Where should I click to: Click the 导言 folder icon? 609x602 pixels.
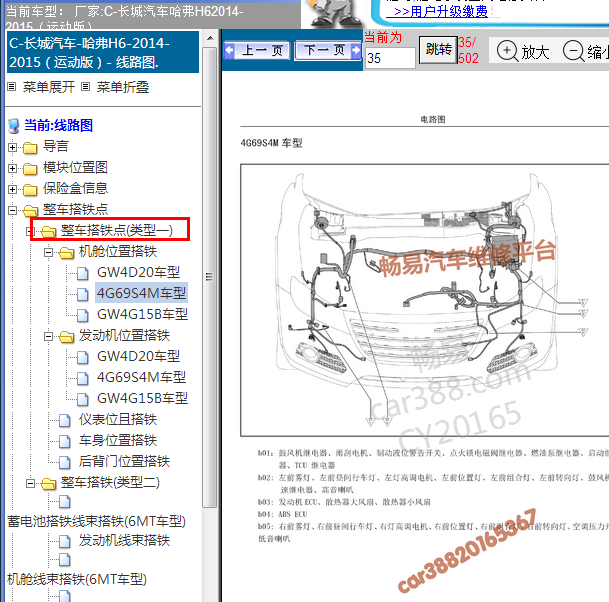[x=30, y=148]
